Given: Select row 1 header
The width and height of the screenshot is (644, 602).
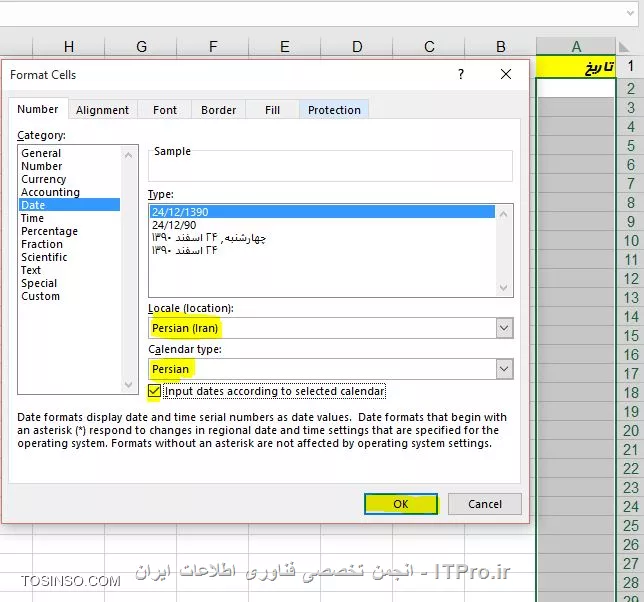Looking at the screenshot, I should pyautogui.click(x=630, y=66).
